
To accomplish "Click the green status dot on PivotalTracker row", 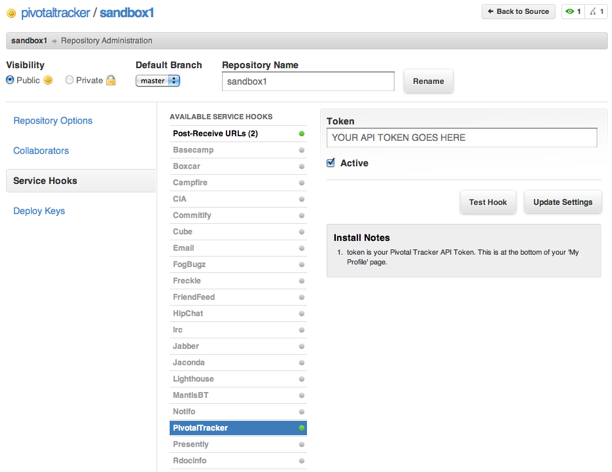I will click(301, 428).
